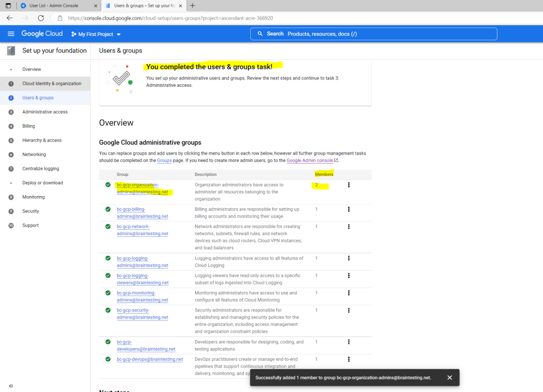543x392 pixels.
Task: Select the Users & groups browser tab
Action: coord(145,6)
